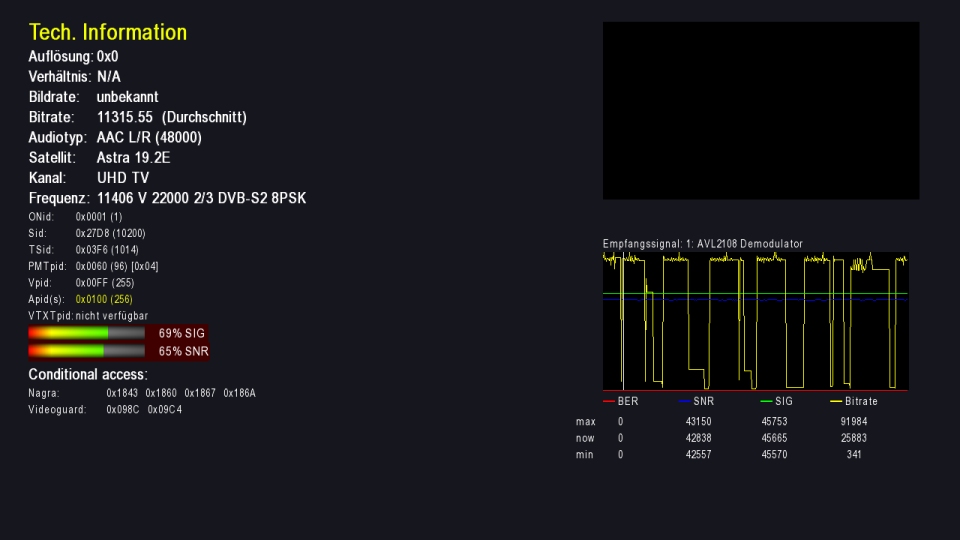Select now SNR value 42838

click(698, 438)
